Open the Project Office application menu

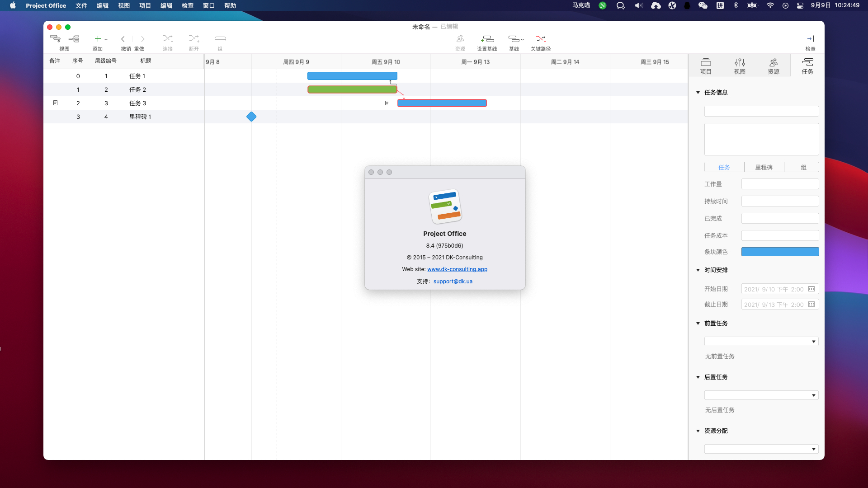click(46, 5)
